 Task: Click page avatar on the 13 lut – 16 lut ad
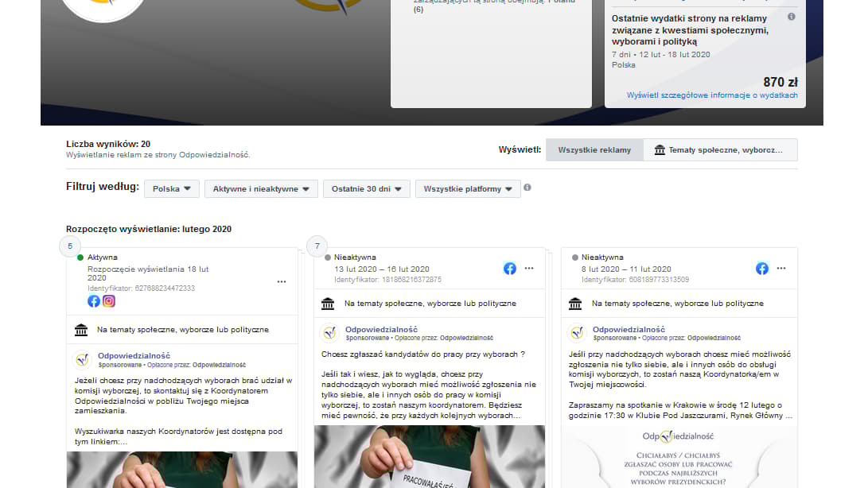click(330, 333)
